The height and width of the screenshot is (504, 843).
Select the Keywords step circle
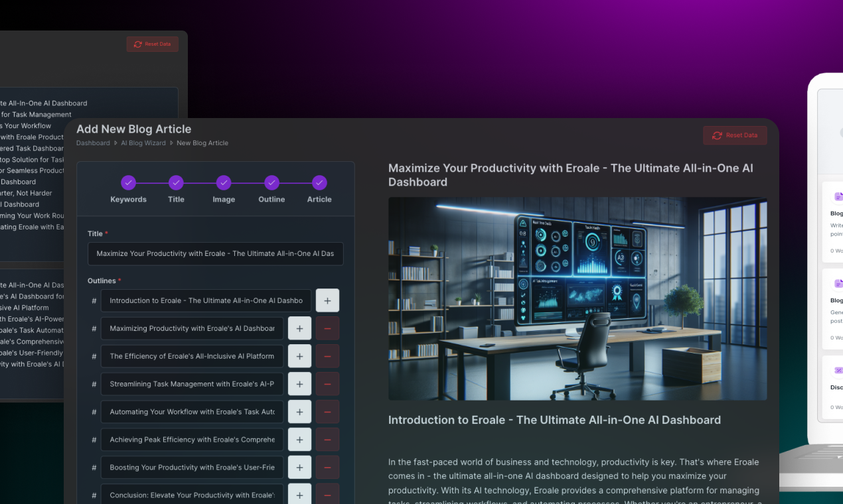point(128,182)
